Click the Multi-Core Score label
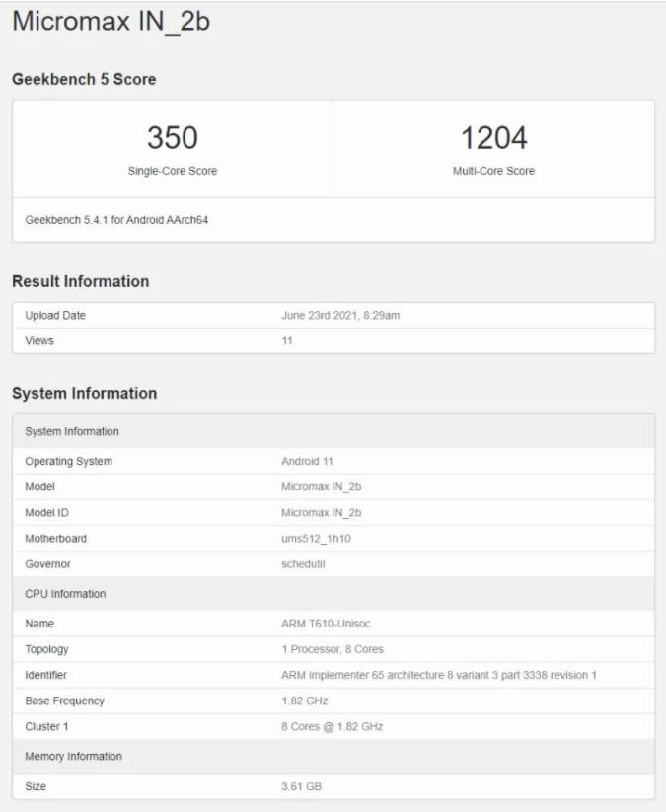This screenshot has height=812, width=666. pos(493,171)
